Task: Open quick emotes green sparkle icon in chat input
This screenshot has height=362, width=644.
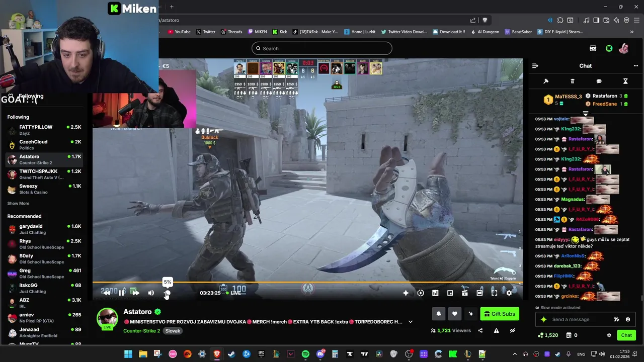Action: point(543,319)
